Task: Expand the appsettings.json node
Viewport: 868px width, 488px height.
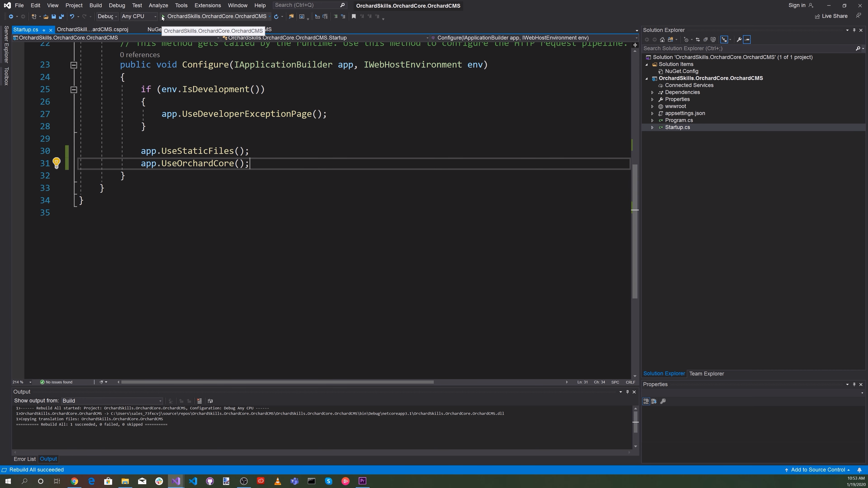Action: point(652,113)
